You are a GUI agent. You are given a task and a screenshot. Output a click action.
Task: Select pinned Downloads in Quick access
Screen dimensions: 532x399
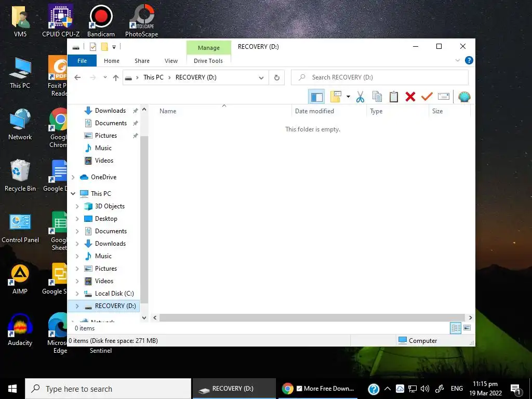(110, 111)
